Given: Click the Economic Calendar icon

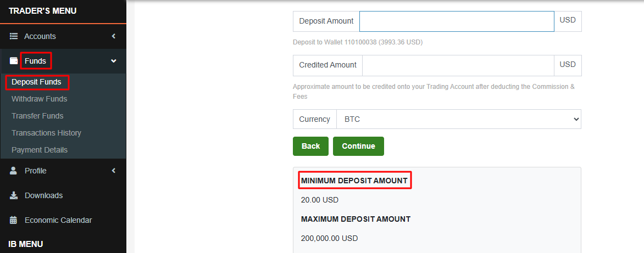Looking at the screenshot, I should coord(13,220).
